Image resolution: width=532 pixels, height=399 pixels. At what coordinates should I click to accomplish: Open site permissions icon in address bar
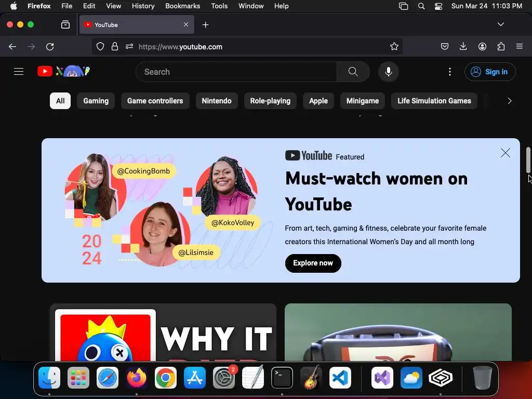coord(129,46)
